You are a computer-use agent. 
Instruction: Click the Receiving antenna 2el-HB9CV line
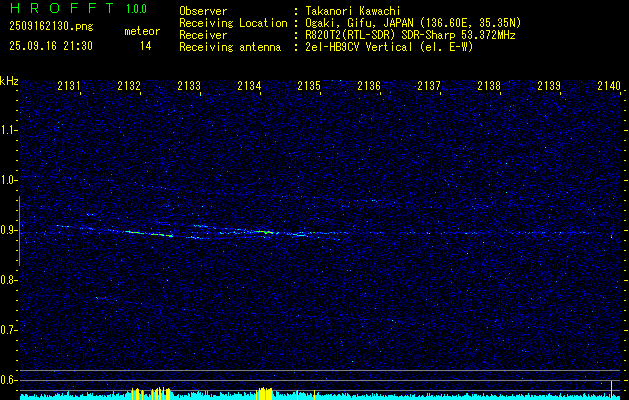[x=389, y=47]
